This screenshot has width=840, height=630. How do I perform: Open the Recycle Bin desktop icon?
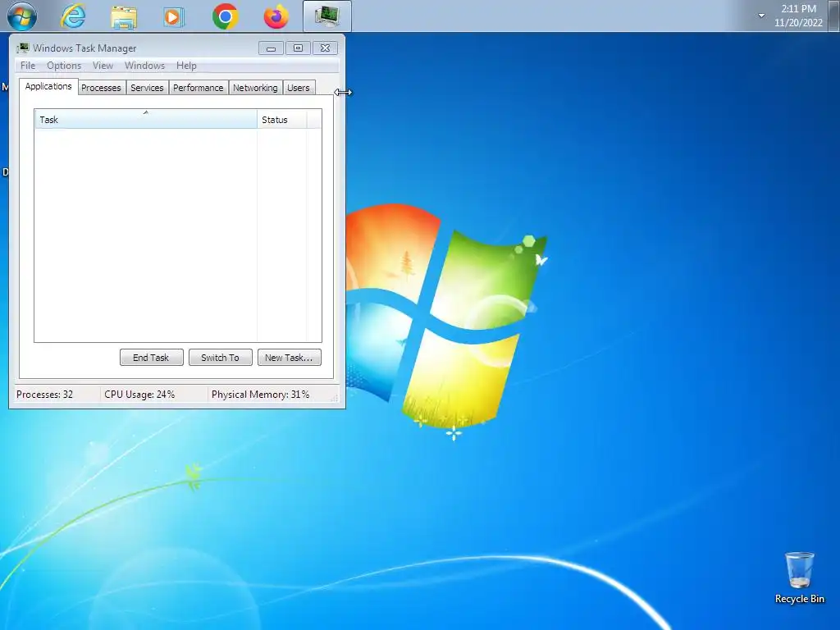click(799, 578)
